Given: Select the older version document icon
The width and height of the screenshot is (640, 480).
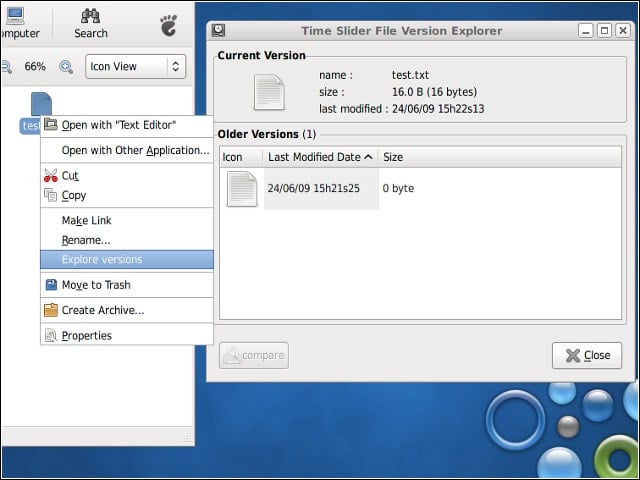Looking at the screenshot, I should [242, 189].
